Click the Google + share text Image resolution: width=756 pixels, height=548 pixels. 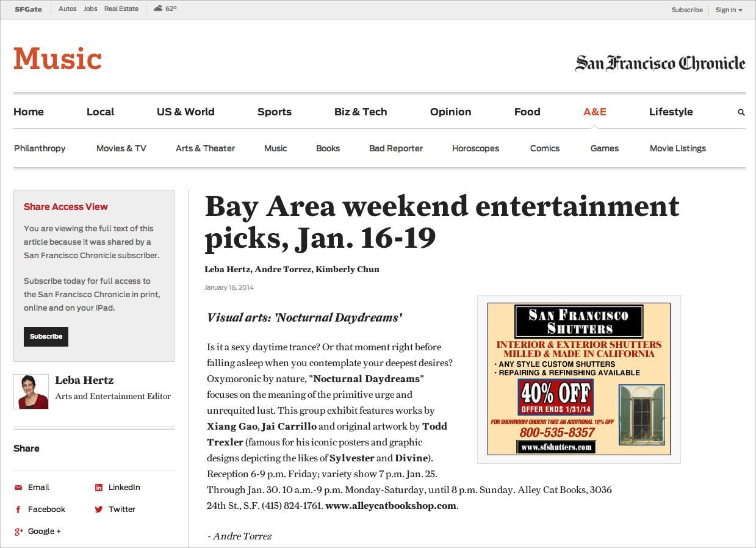tap(45, 532)
